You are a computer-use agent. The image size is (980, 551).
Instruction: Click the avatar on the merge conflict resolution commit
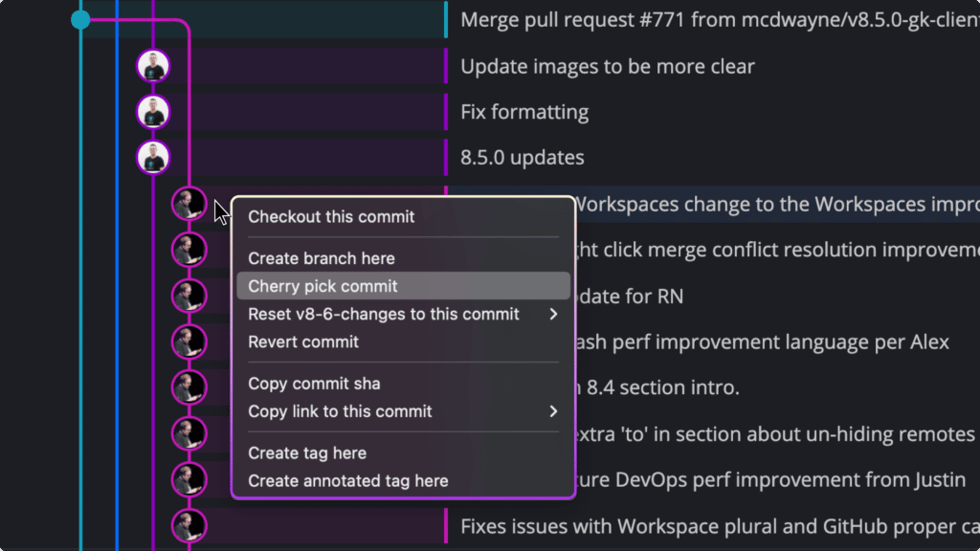point(189,250)
